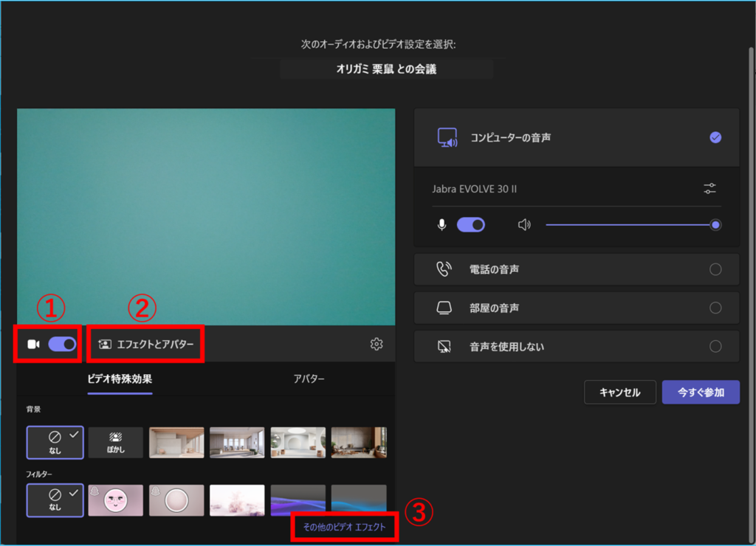
Task: Open その他のビデオ エフェクト link
Action: [344, 527]
